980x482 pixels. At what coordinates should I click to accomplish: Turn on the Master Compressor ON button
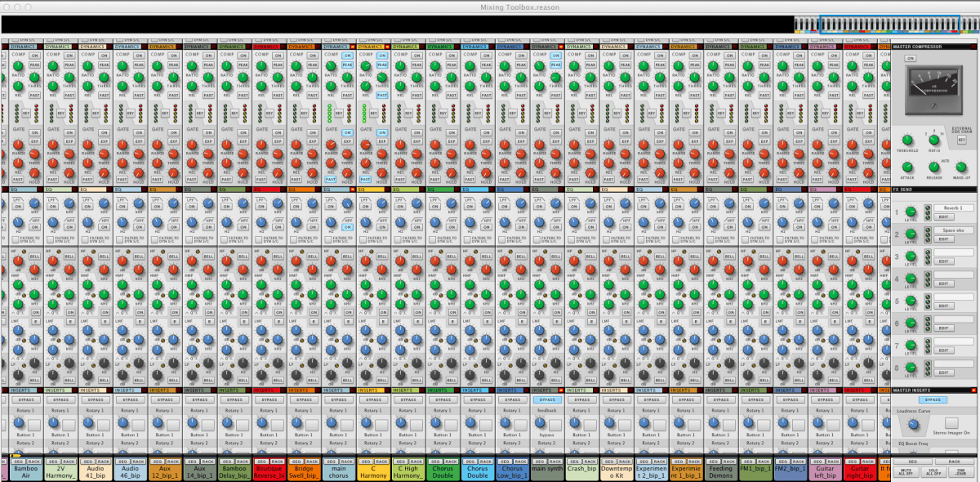910,58
